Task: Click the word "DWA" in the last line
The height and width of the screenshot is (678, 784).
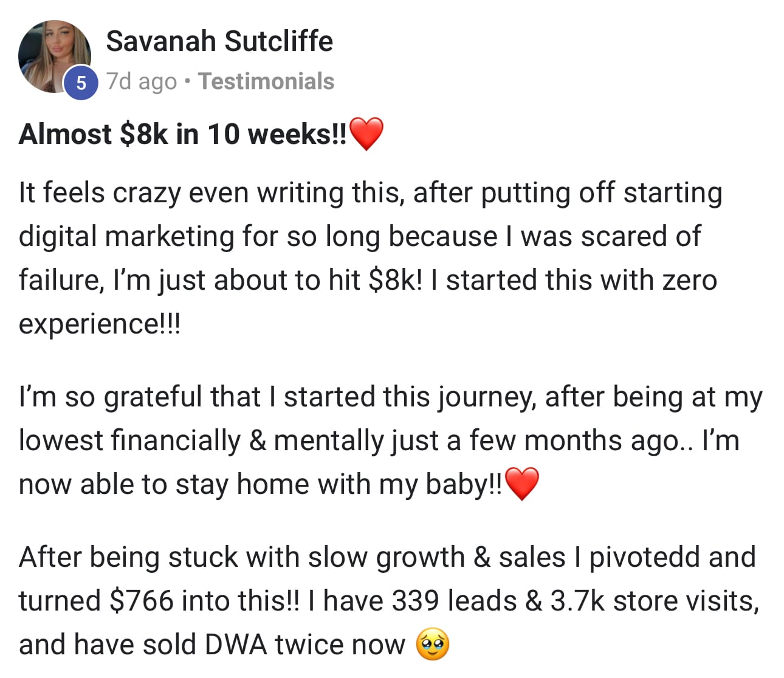Action: 235,645
